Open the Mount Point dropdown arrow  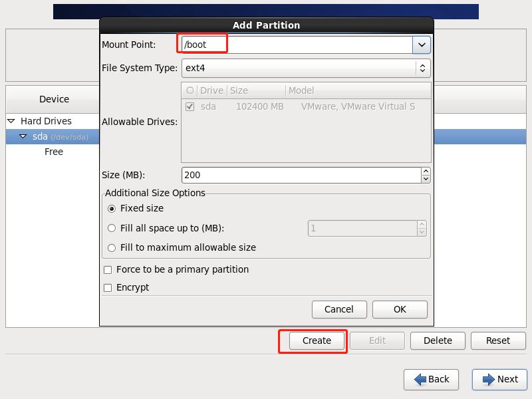click(x=422, y=45)
